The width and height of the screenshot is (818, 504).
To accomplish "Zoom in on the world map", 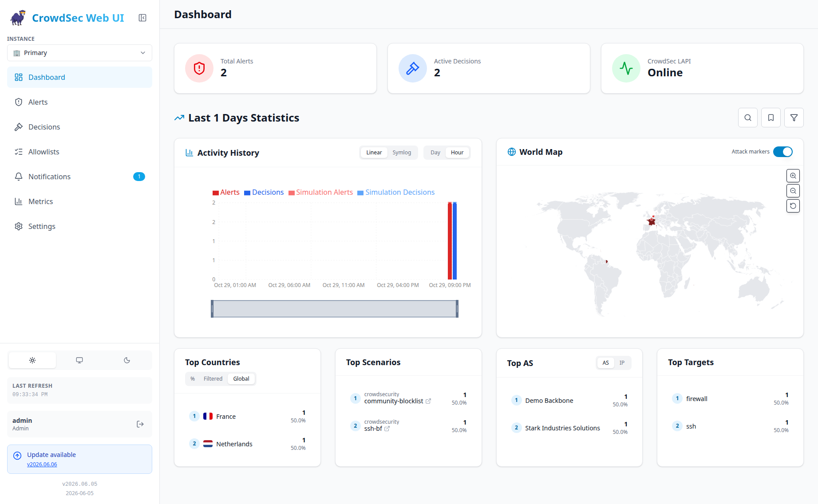I will tap(793, 176).
